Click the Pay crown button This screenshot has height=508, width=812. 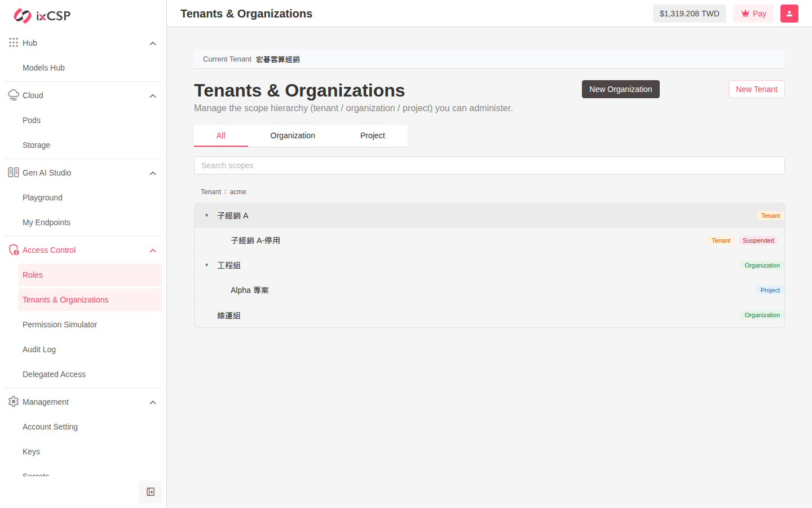point(753,14)
